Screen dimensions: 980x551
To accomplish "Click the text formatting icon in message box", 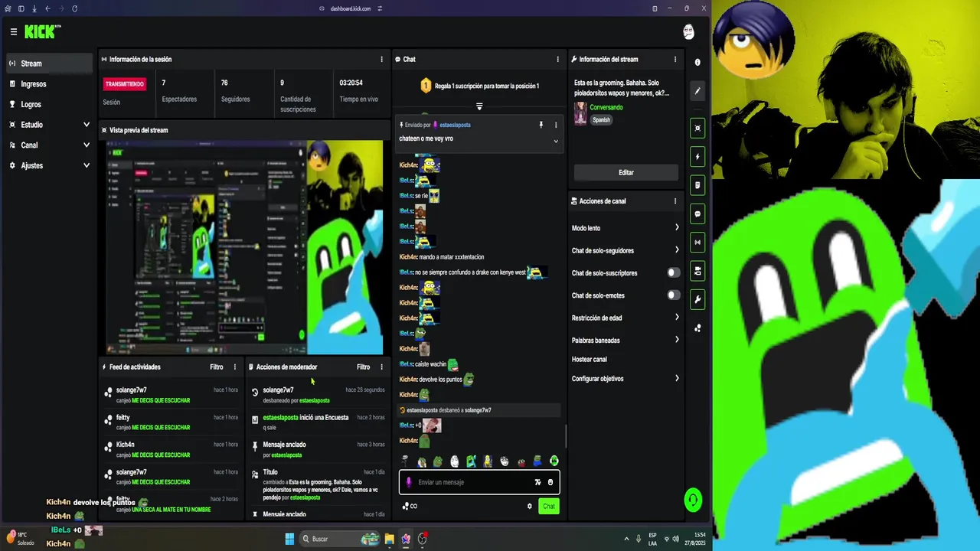I will pos(537,482).
